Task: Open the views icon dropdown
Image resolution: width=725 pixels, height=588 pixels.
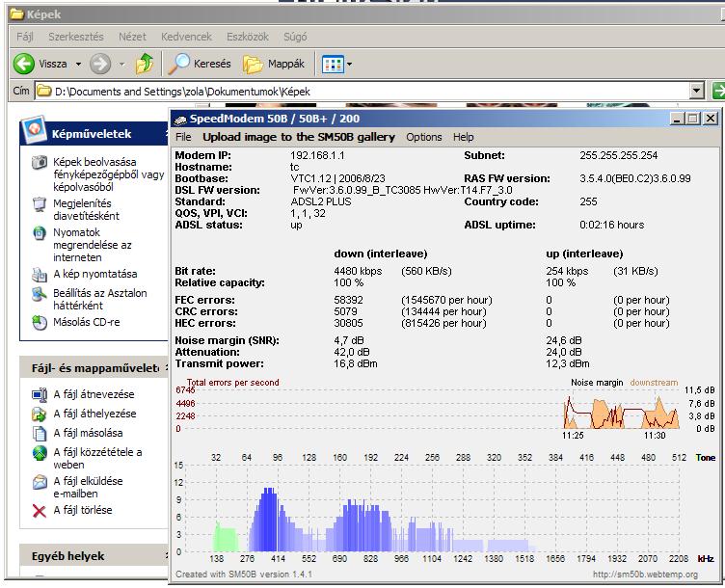Action: (337, 64)
